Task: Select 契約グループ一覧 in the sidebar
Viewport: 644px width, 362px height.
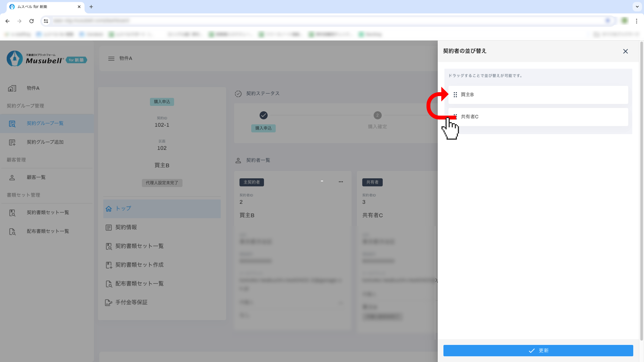Action: click(45, 123)
